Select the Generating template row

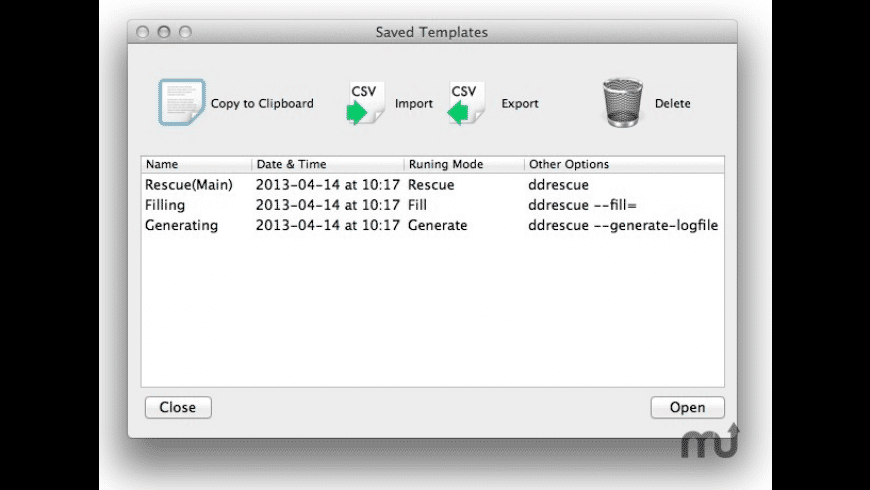[x=433, y=225]
